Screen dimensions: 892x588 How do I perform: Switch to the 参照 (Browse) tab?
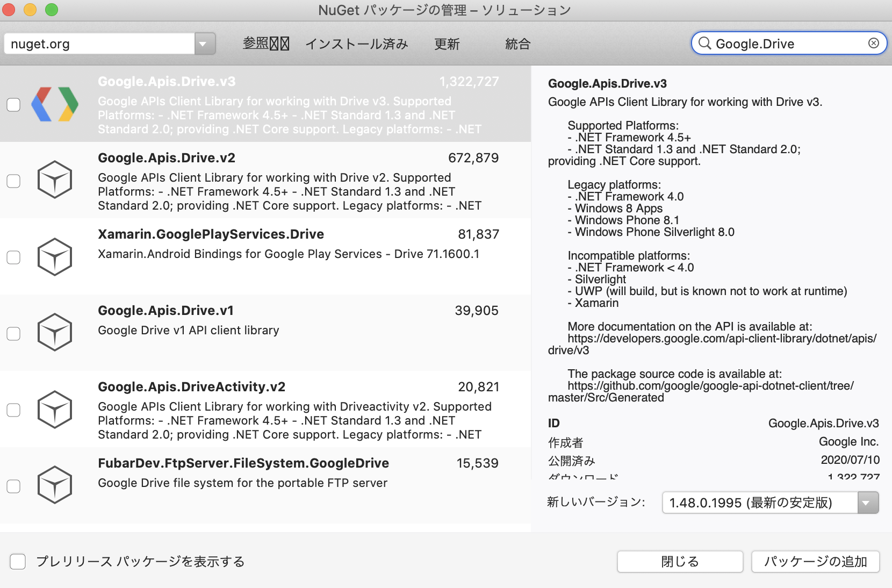click(266, 44)
